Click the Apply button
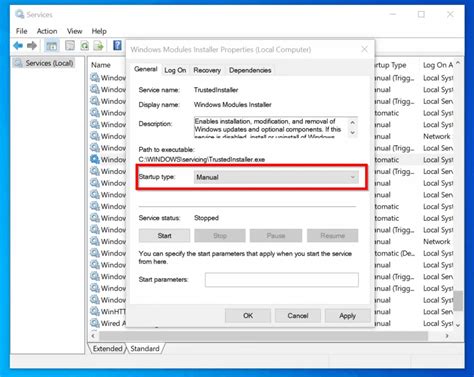The image size is (474, 377). [347, 316]
